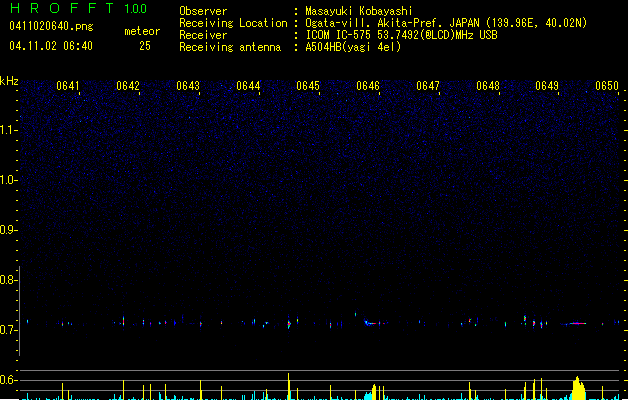Click the 0646 time marker

click(x=368, y=86)
